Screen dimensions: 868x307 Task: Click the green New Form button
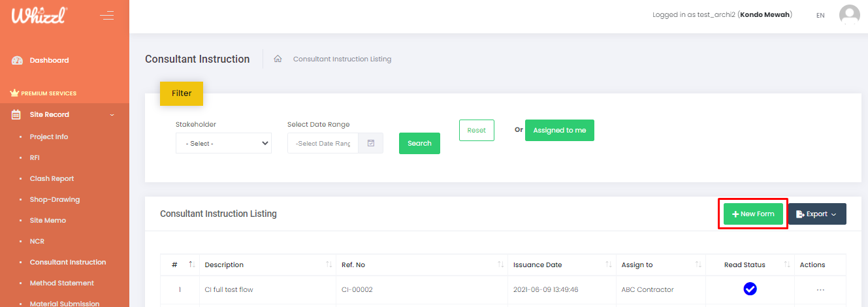pos(753,214)
